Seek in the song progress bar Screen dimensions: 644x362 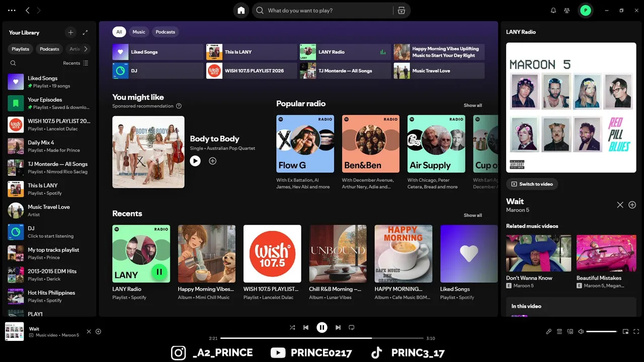tap(322, 338)
